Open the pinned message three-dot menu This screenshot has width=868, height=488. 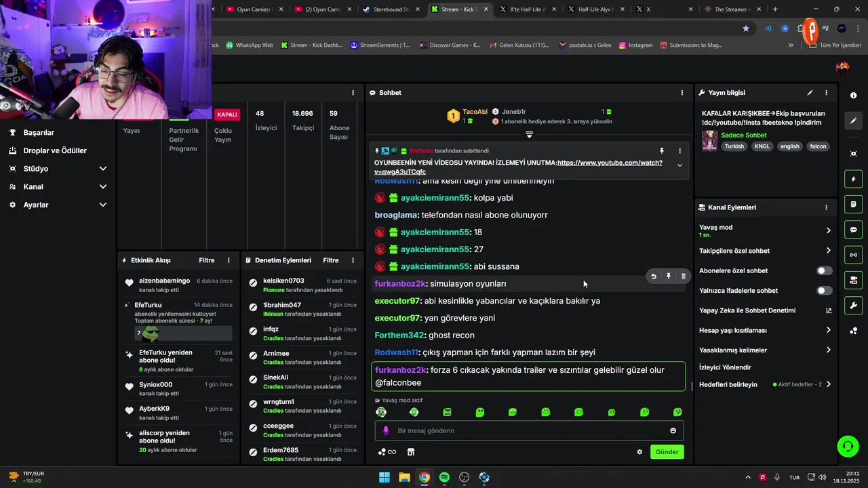[x=679, y=151]
